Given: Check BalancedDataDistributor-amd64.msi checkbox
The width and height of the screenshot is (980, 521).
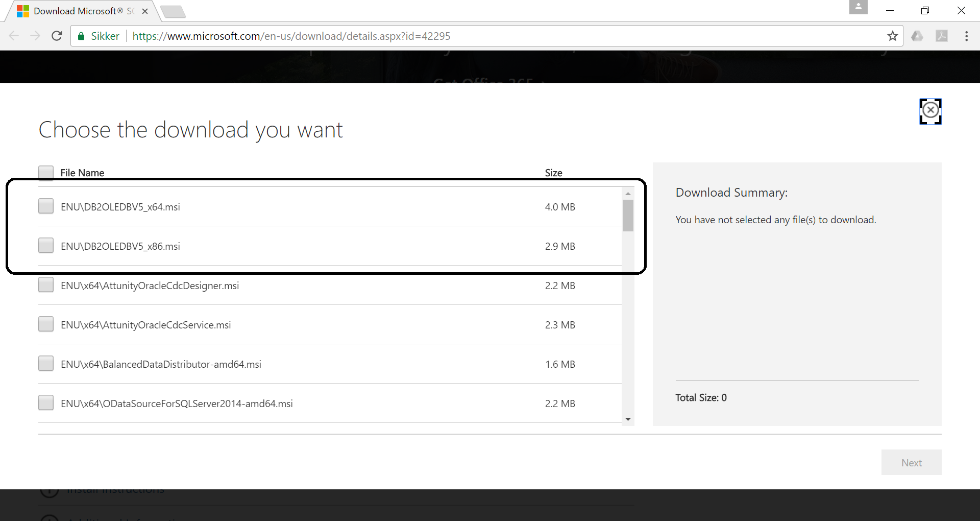Looking at the screenshot, I should click(46, 363).
